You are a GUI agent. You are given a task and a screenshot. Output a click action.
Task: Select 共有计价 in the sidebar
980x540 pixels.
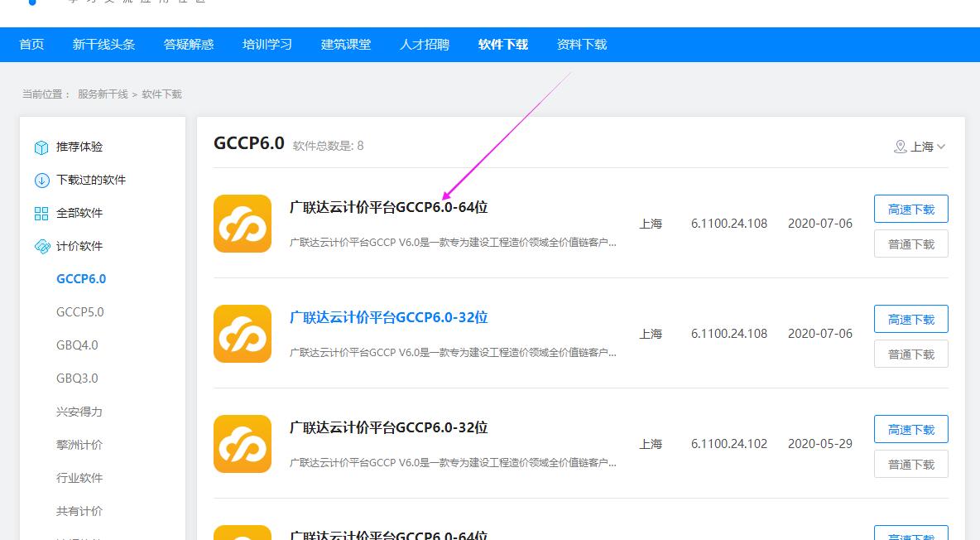pos(79,511)
